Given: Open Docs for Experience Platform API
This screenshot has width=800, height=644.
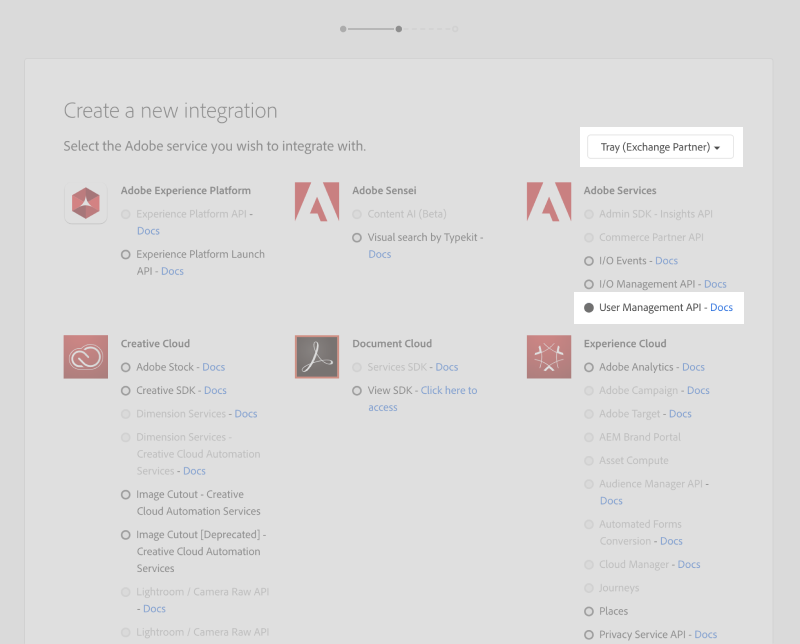Looking at the screenshot, I should coord(148,230).
